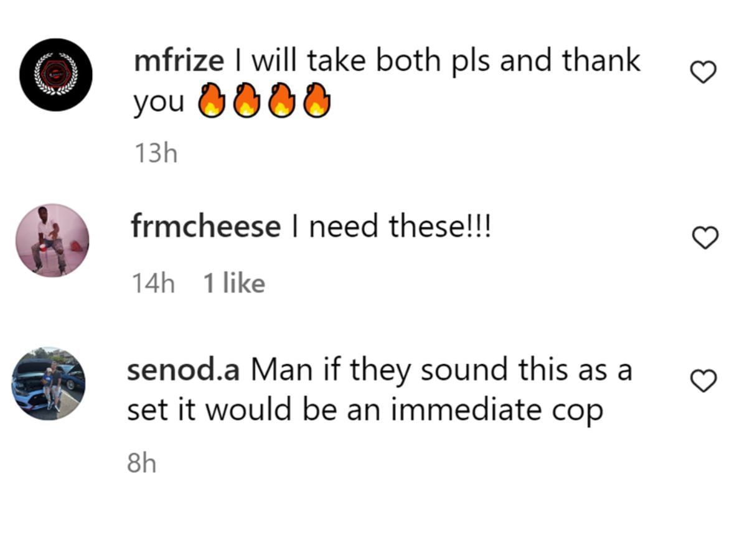Viewport: 747px width, 560px height.
Task: View who liked frmcheese's comment (1 like)
Action: (x=234, y=284)
